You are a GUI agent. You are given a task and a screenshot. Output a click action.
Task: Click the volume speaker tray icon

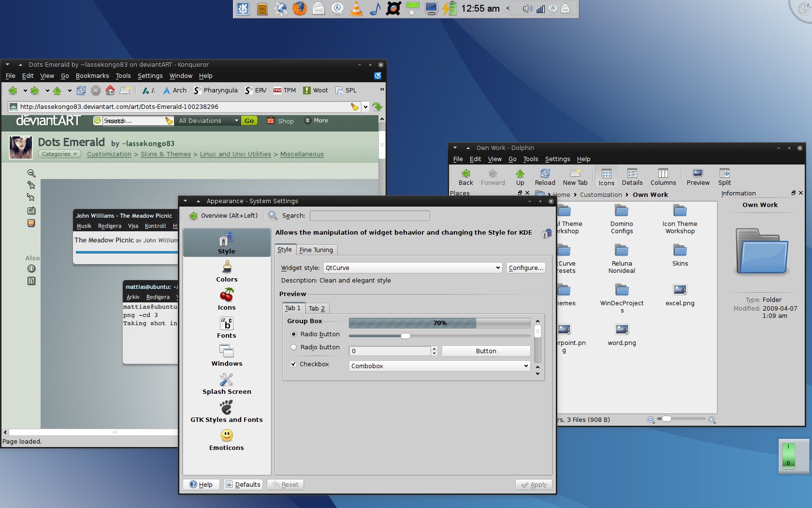[x=527, y=9]
